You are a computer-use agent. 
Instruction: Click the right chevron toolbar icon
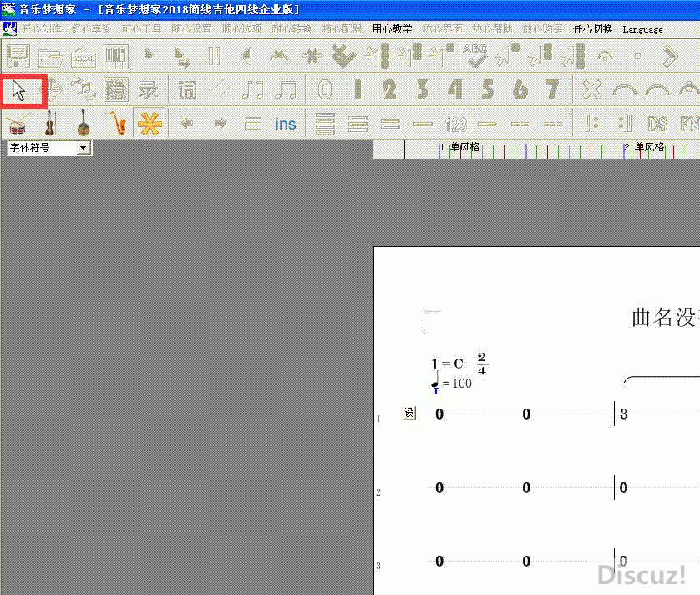(x=670, y=57)
